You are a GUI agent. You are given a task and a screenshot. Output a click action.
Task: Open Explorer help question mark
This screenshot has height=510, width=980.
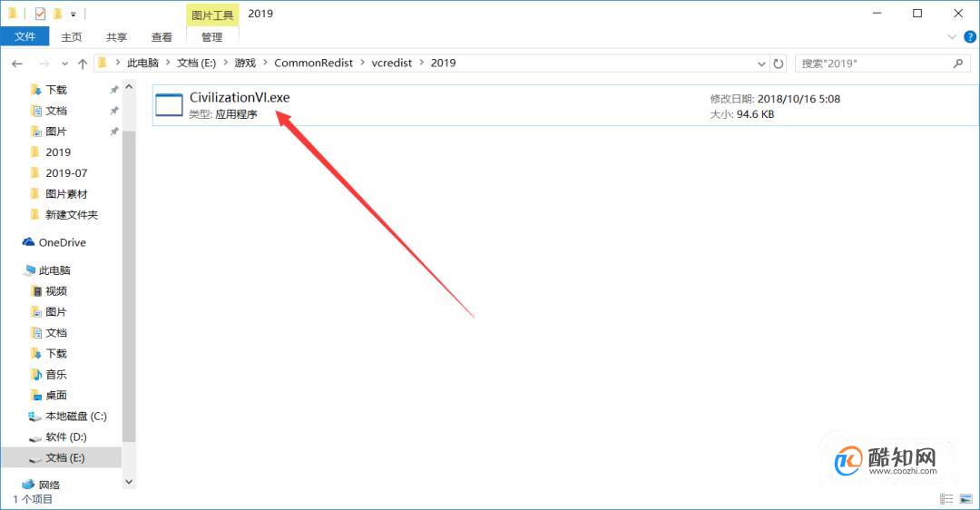pyautogui.click(x=970, y=37)
